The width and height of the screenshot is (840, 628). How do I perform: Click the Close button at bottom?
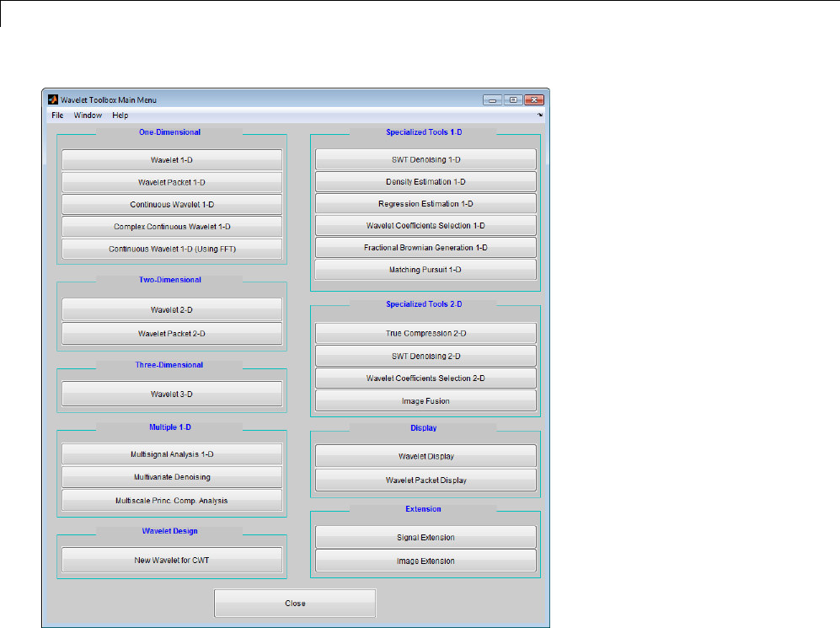tap(295, 604)
